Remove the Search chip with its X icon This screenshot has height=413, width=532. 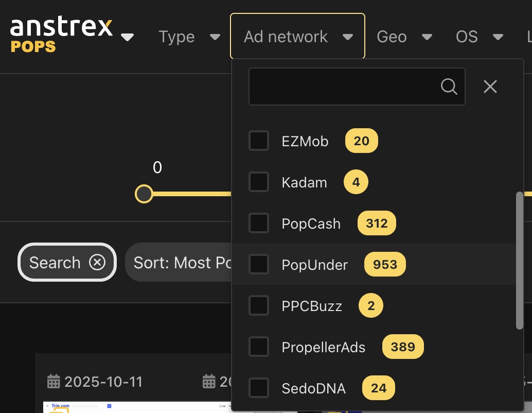click(x=97, y=262)
